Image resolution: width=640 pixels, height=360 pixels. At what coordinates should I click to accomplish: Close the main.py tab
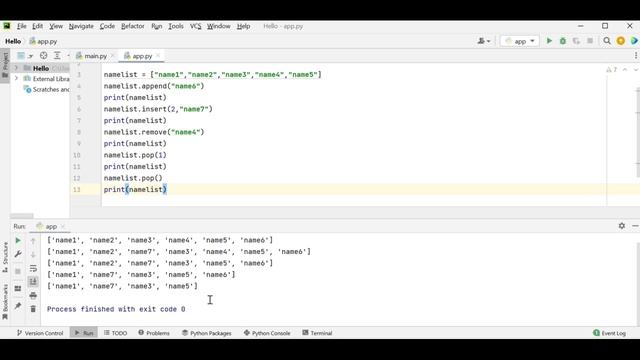point(112,56)
